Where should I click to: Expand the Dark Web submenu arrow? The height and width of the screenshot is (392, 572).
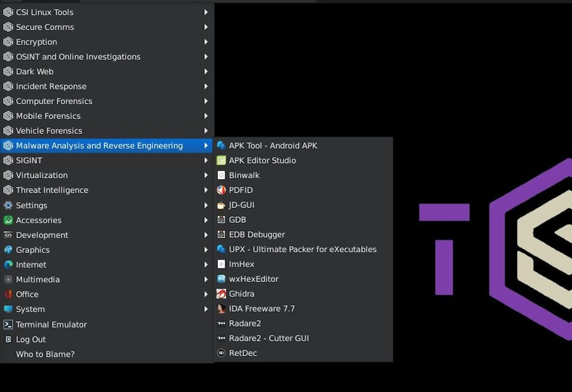206,71
